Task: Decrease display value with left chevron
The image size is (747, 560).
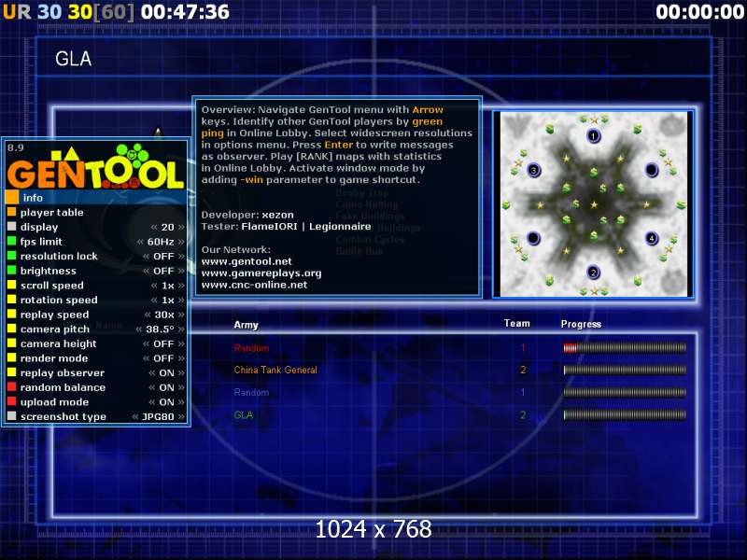Action: pos(154,227)
